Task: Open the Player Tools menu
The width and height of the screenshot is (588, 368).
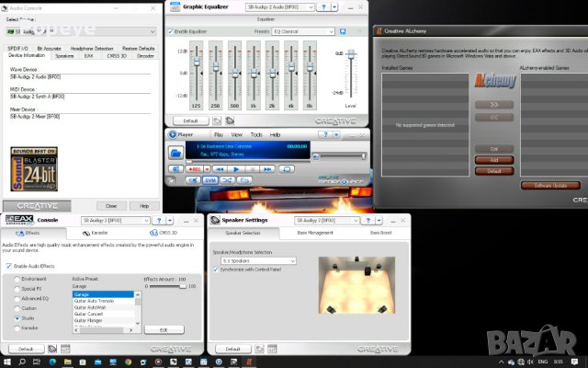Action: [256, 134]
